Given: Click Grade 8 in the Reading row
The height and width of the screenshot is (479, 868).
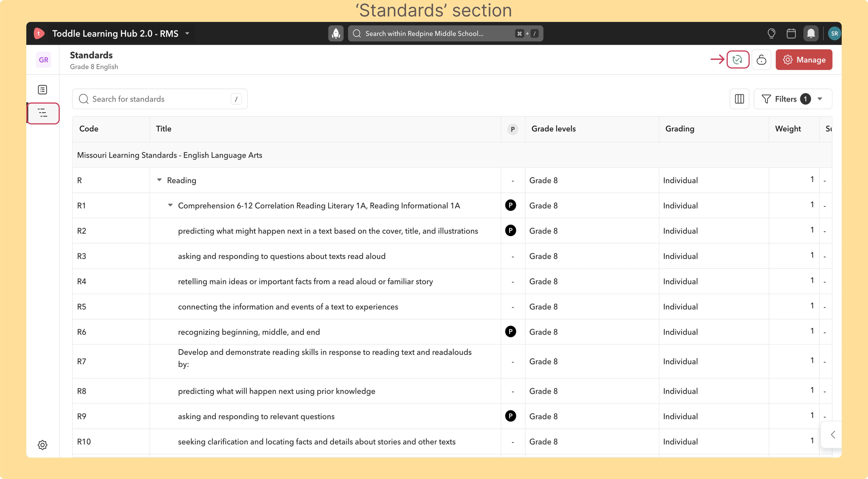Looking at the screenshot, I should coord(543,180).
